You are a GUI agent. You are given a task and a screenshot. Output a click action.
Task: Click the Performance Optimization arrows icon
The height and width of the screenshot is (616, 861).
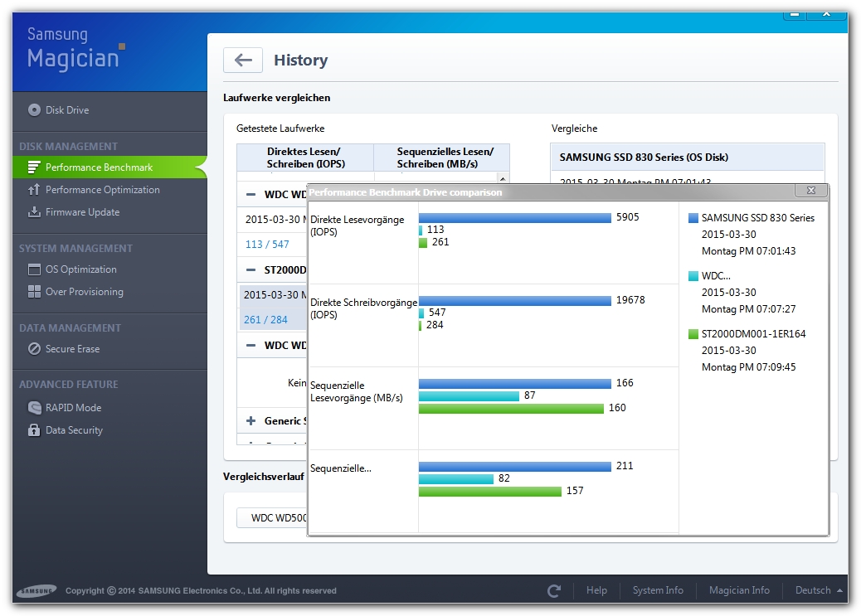click(34, 189)
